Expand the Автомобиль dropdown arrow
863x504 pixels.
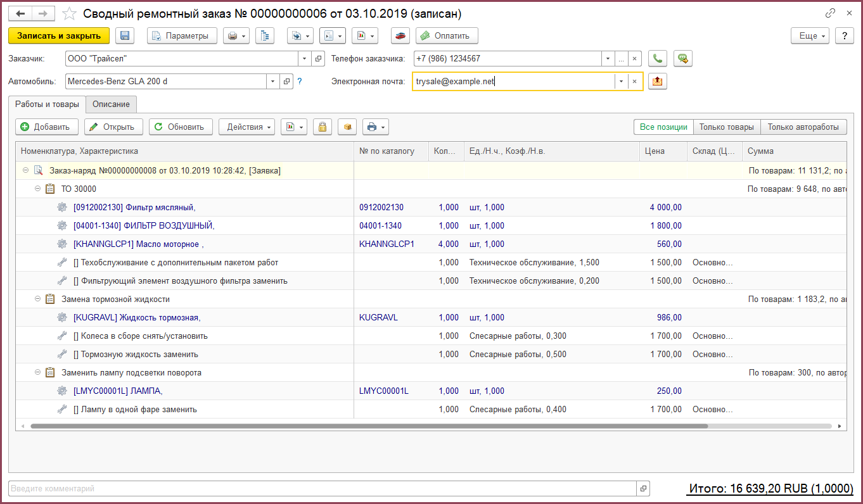pyautogui.click(x=273, y=81)
